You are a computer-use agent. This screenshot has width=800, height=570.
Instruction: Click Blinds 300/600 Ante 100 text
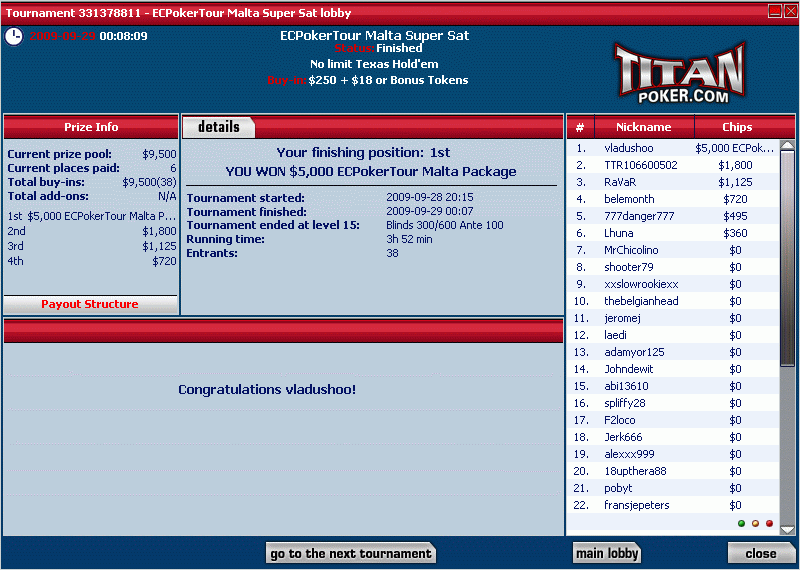[x=444, y=225]
